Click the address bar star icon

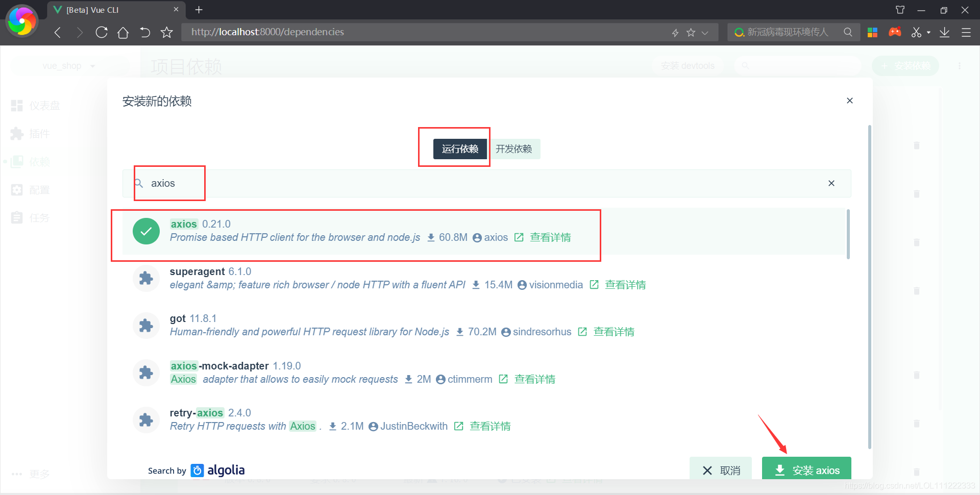[691, 33]
